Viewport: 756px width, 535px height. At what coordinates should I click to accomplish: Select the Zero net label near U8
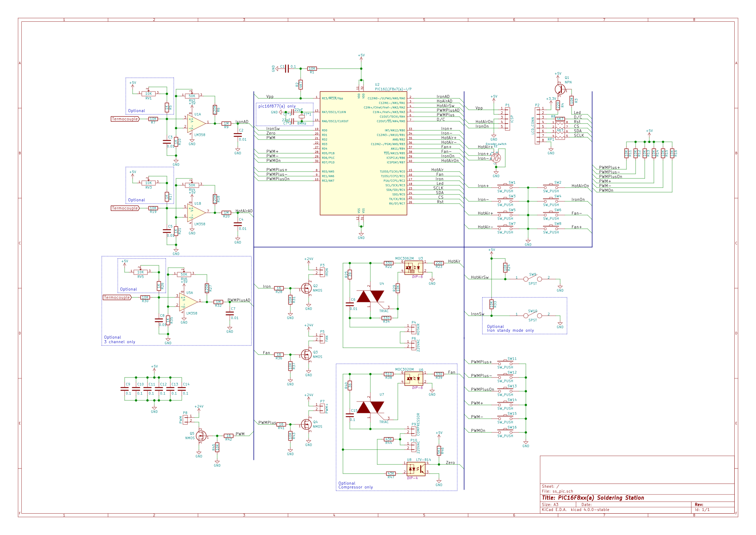click(450, 463)
